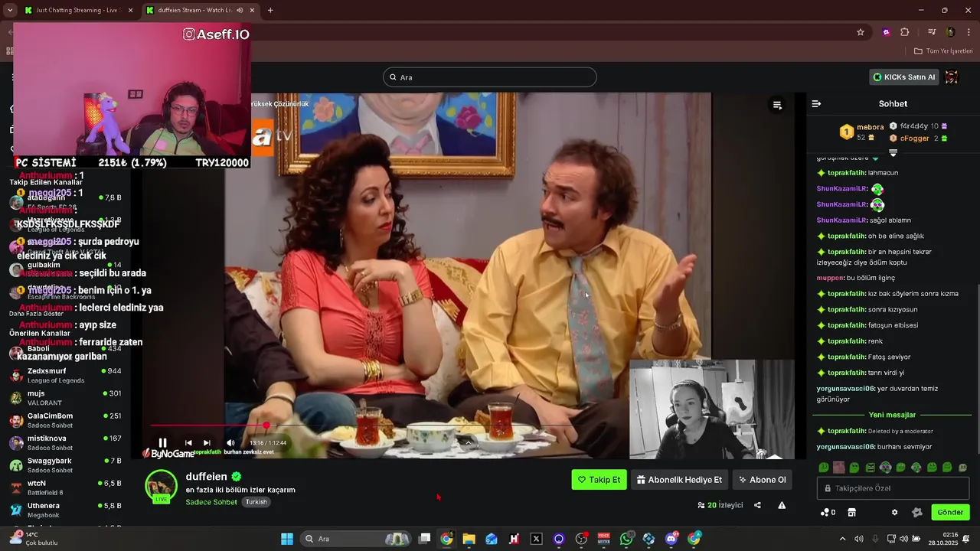The height and width of the screenshot is (551, 980).
Task: Collapse the Sohbet chat panel
Action: click(x=816, y=103)
